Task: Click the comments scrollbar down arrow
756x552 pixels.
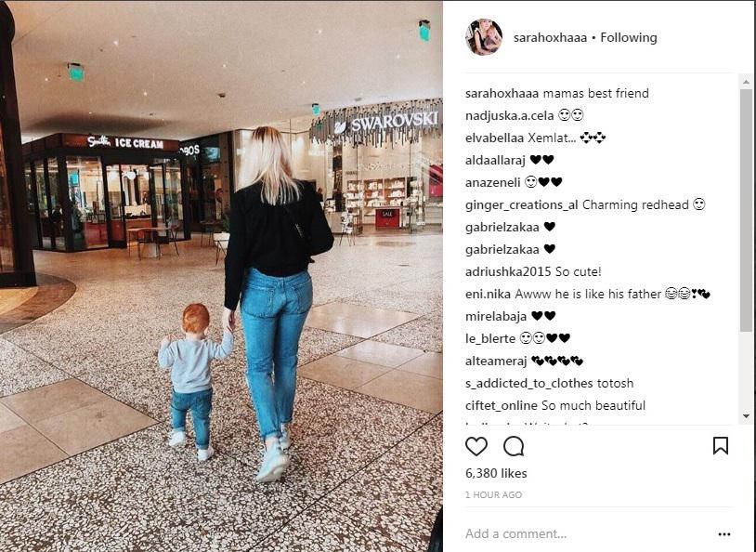Action: click(746, 415)
